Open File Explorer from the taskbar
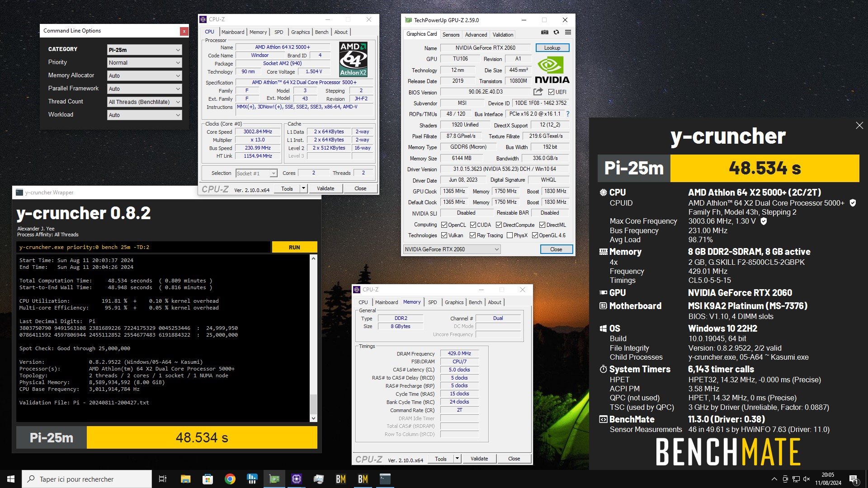This screenshot has height=488, width=868. point(185,479)
